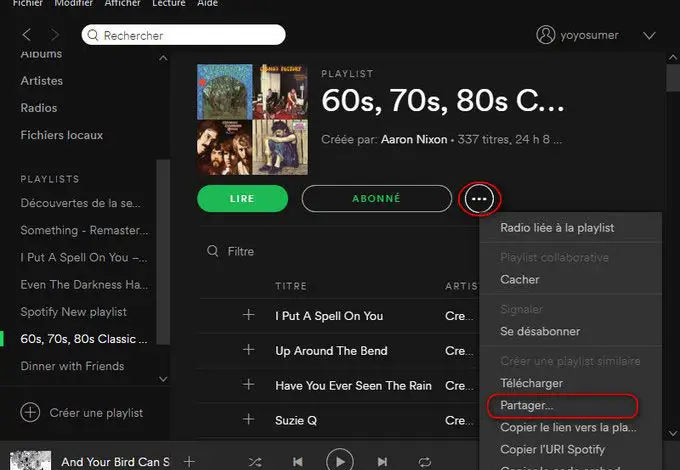This screenshot has height=470, width=680.
Task: Click the Filtre magnifier icon
Action: 212,251
